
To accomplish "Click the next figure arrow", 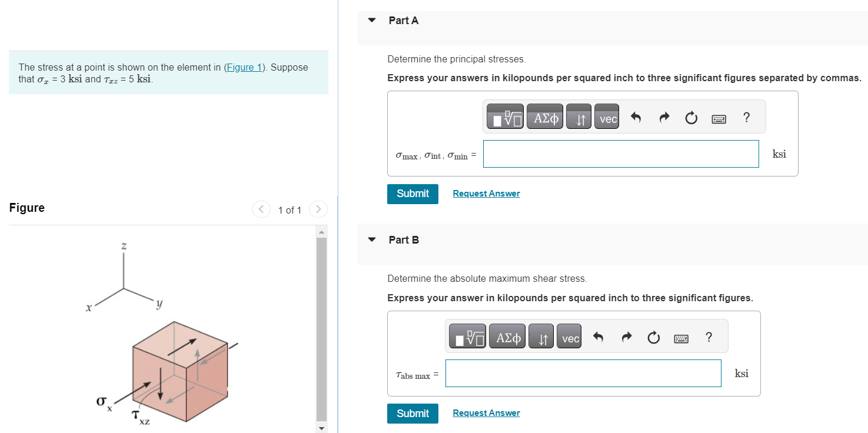I will tap(318, 209).
